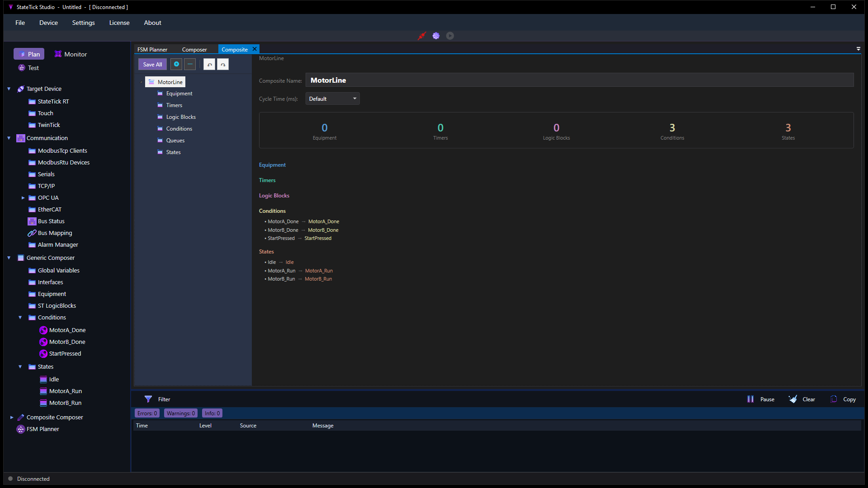Click the red disconnect plug icon
This screenshot has height=488, width=868.
pyautogui.click(x=422, y=36)
